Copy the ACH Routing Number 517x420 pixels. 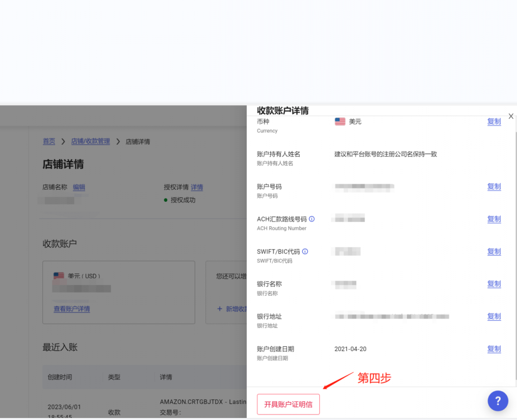(x=494, y=219)
